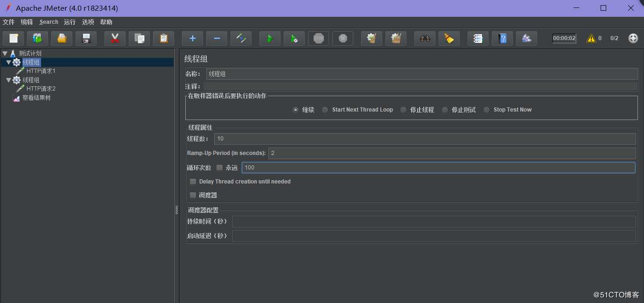This screenshot has width=644, height=303.
Task: Open the 选项 menu
Action: coord(88,22)
